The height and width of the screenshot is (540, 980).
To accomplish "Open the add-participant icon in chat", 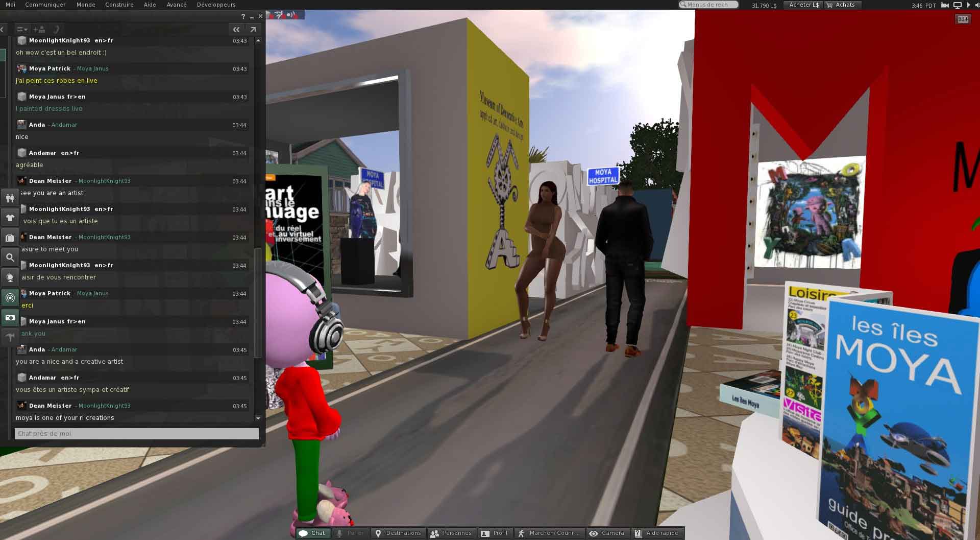I will 39,30.
